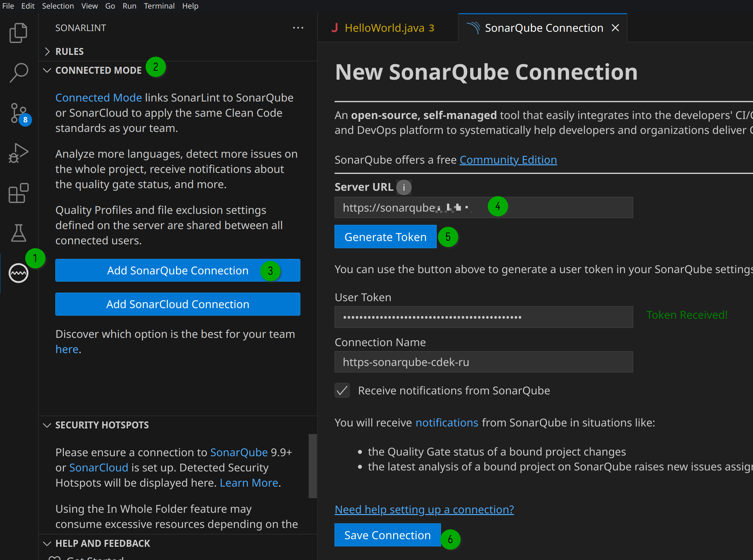
Task: Open 'Need help setting up a connection?' link
Action: click(x=424, y=509)
